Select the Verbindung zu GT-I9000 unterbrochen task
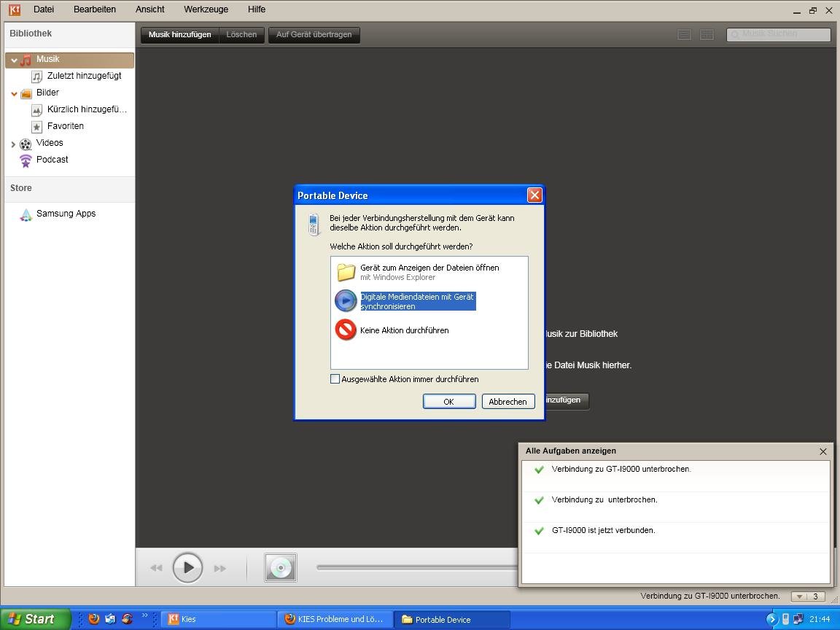Image resolution: width=840 pixels, height=630 pixels. pos(676,476)
